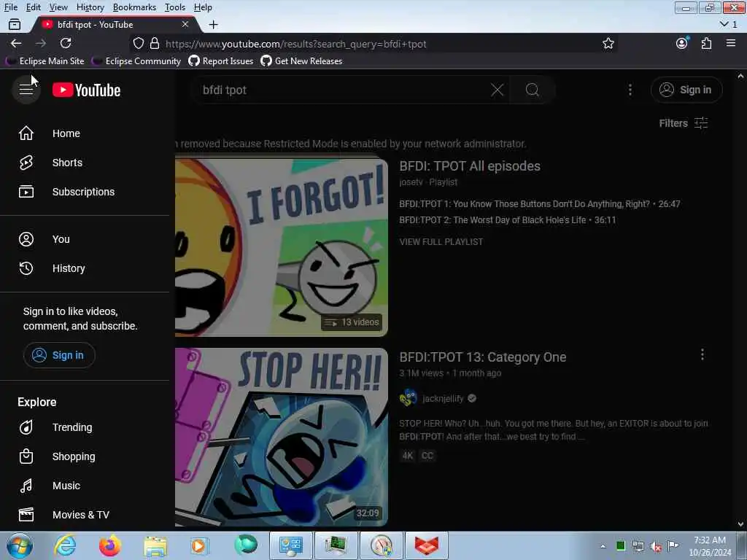
Task: Click Firefox icon in taskbar
Action: (109, 545)
